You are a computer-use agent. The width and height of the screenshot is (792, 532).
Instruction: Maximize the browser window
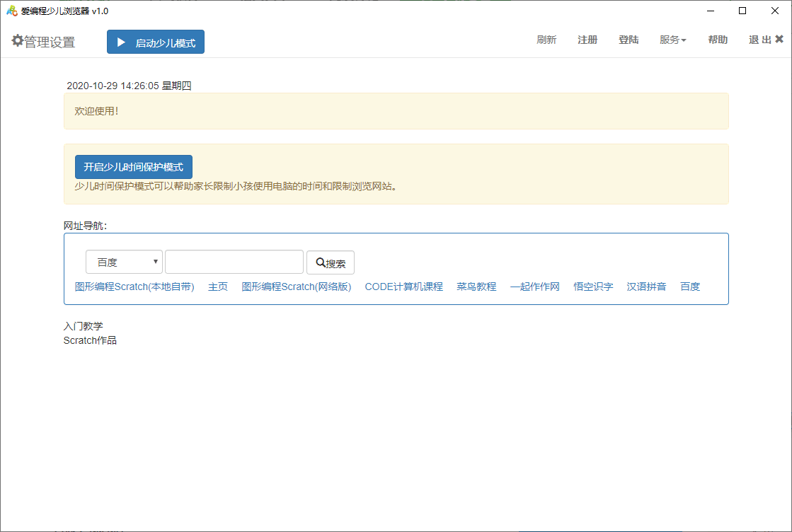(742, 11)
